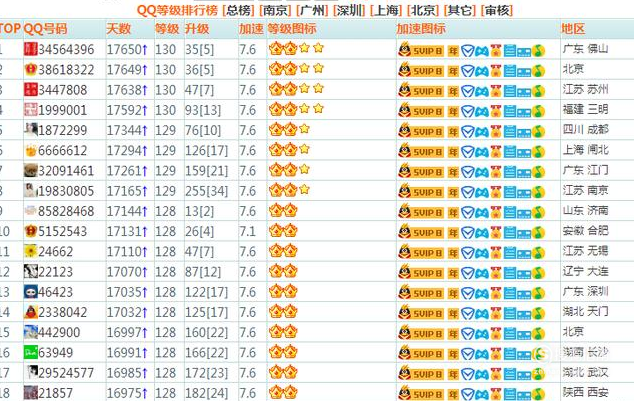
Task: Click avatar of QQ 34564396
Action: [30, 49]
